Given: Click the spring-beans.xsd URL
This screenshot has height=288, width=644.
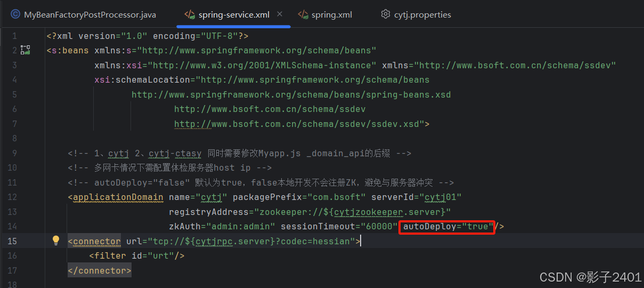Looking at the screenshot, I should pyautogui.click(x=291, y=94).
